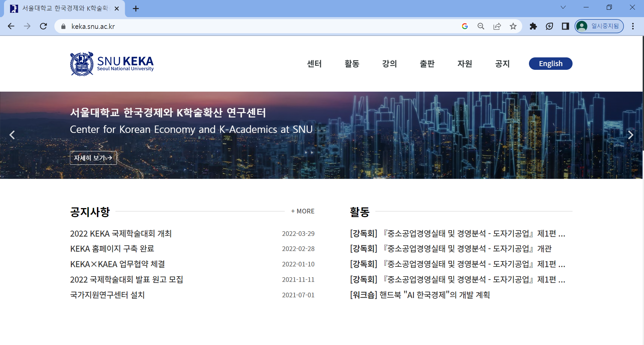Close the 서울대학교 한국경제와 K학술확산 tab
644x345 pixels.
point(117,9)
